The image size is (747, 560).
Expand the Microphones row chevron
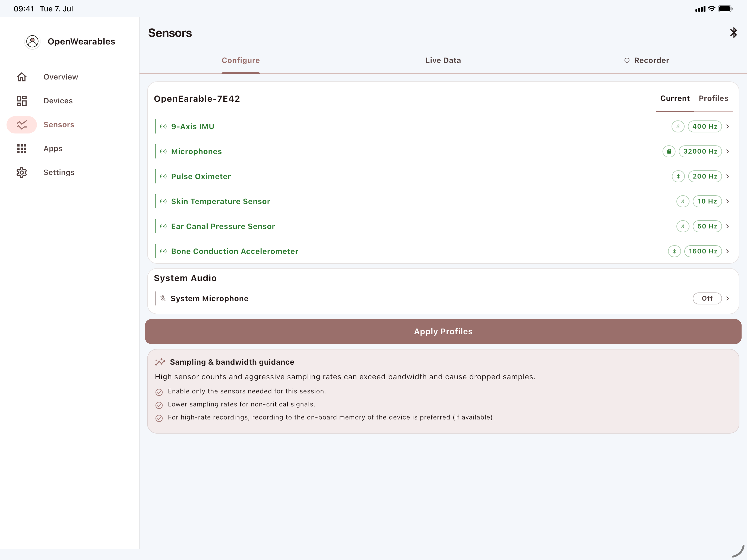point(728,152)
